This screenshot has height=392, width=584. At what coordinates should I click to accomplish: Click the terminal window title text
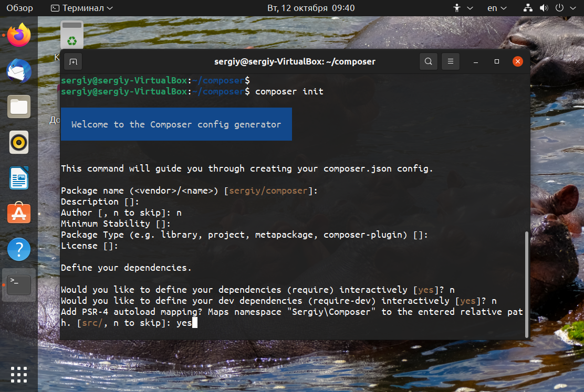295,61
